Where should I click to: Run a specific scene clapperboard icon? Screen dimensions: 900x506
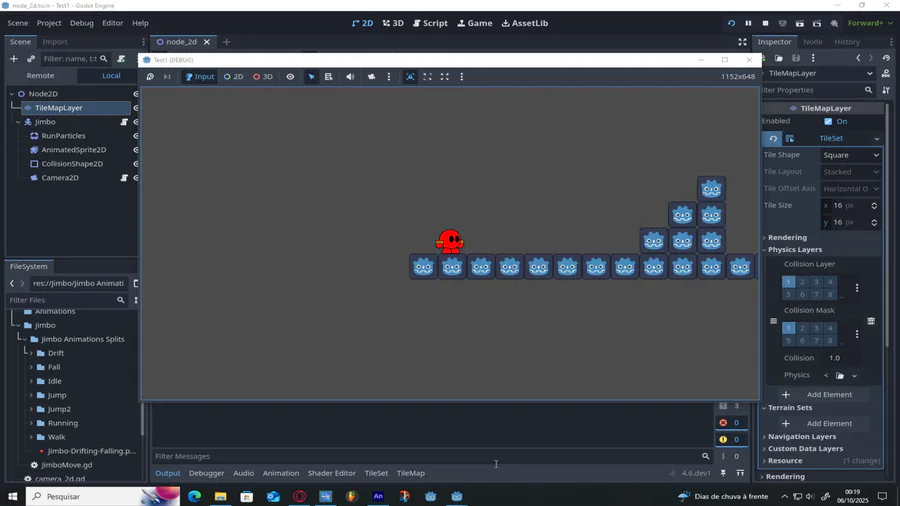[x=817, y=24]
